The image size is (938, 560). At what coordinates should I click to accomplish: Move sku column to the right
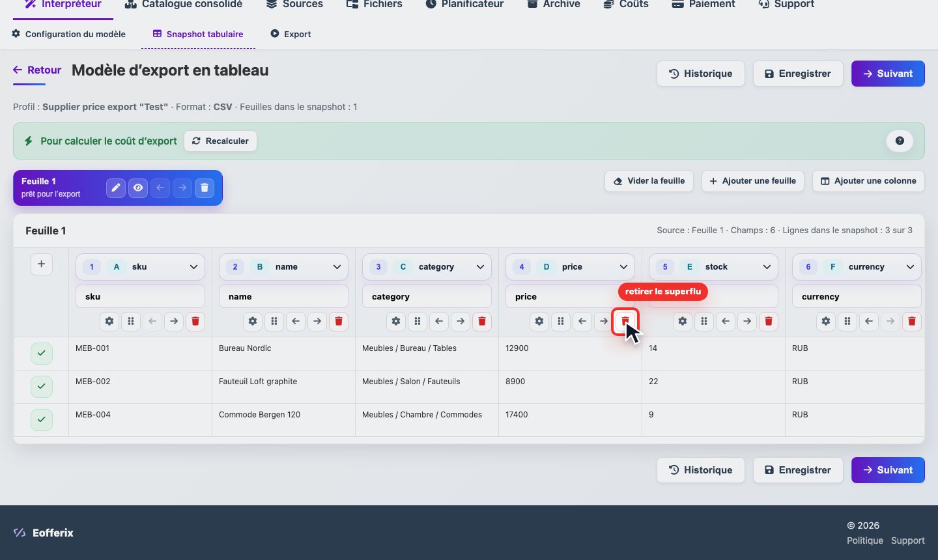[x=174, y=321]
